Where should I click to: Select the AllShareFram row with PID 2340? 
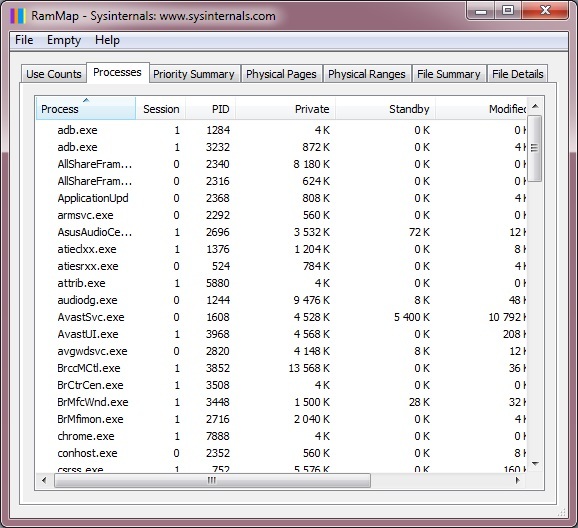[282, 164]
